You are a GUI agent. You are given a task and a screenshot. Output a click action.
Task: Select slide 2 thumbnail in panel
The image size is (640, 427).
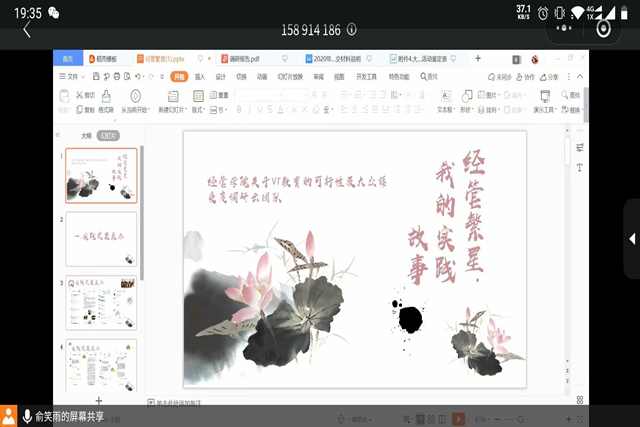coord(101,238)
